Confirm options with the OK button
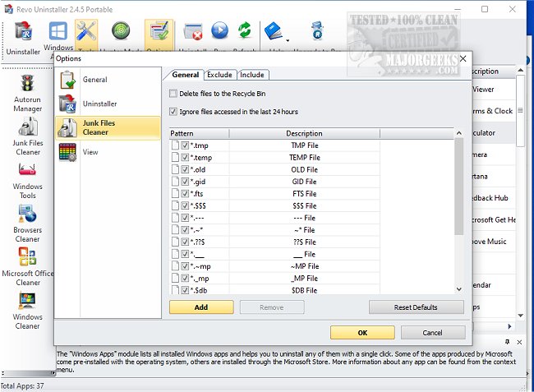This screenshot has width=534, height=392. 362,333
